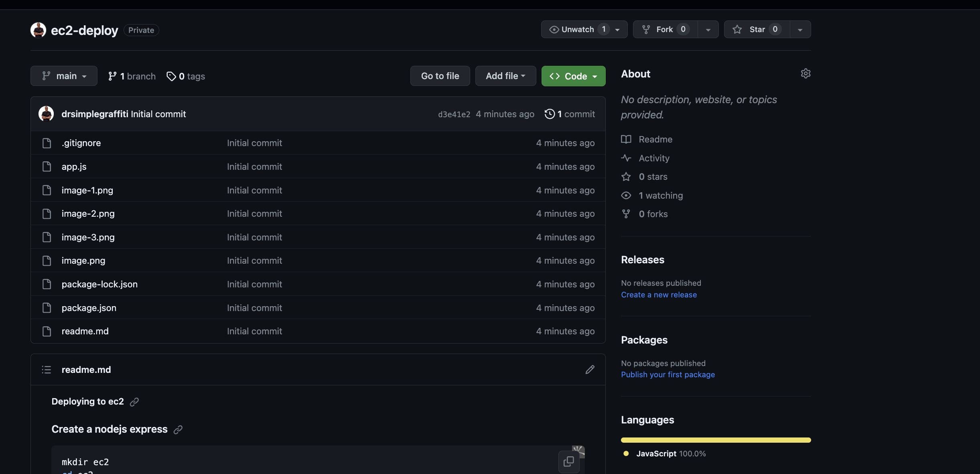Image resolution: width=980 pixels, height=474 pixels.
Task: Click anchor icon next to Create a nodejs express
Action: [178, 430]
